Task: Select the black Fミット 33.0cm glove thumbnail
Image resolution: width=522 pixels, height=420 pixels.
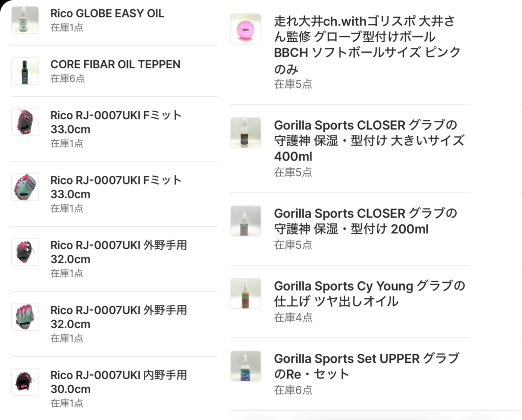Action: pos(25,122)
